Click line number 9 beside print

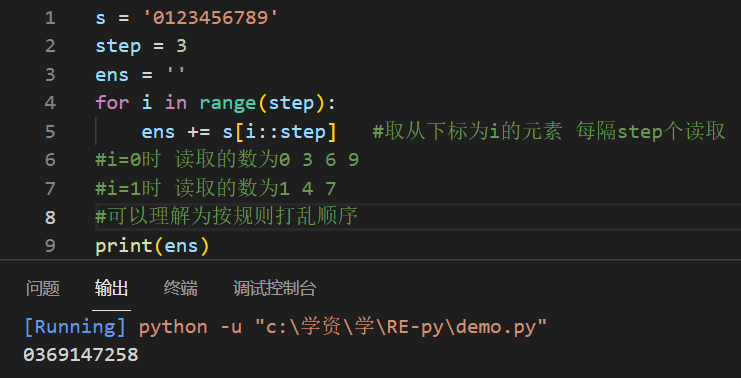click(50, 246)
